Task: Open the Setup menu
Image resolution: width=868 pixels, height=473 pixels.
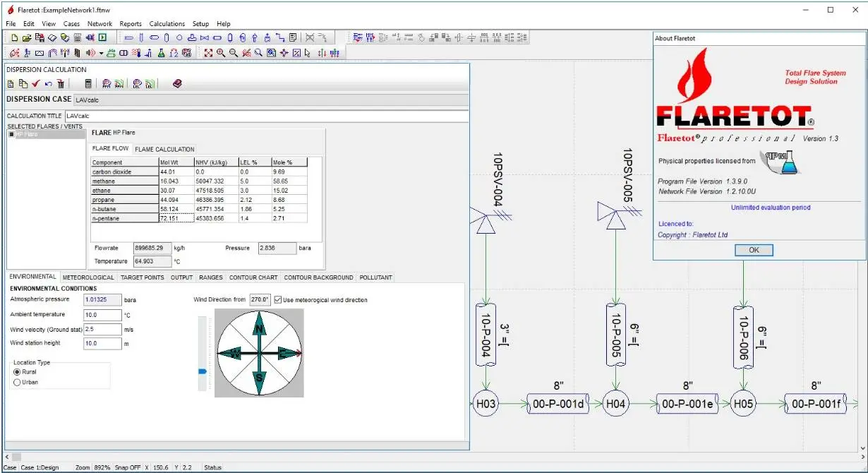Action: (x=200, y=23)
